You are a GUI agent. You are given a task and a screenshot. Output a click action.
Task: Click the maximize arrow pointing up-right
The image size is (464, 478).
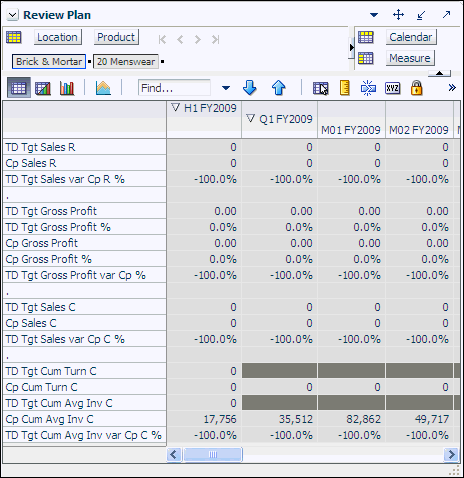[446, 15]
